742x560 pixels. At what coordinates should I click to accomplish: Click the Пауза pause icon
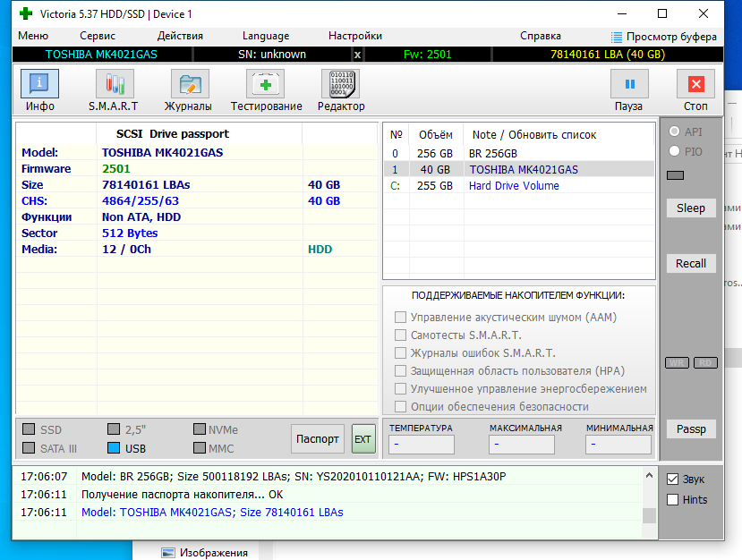630,84
